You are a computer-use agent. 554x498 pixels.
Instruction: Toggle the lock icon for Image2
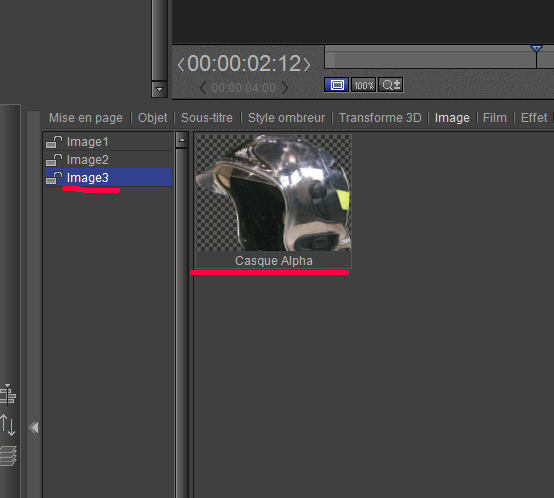[x=54, y=160]
